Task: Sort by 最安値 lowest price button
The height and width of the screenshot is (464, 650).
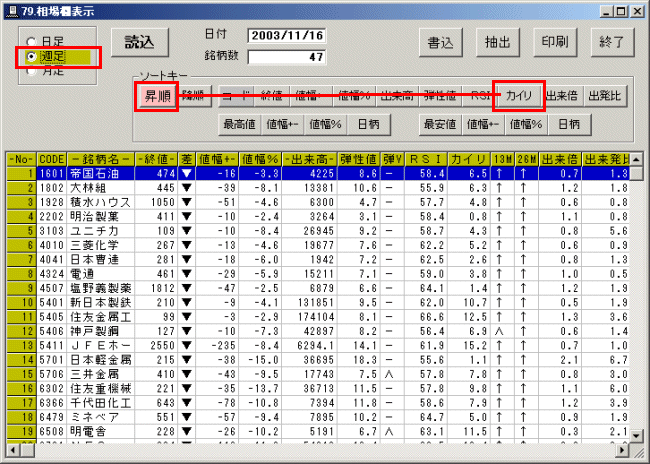Action: [x=440, y=124]
